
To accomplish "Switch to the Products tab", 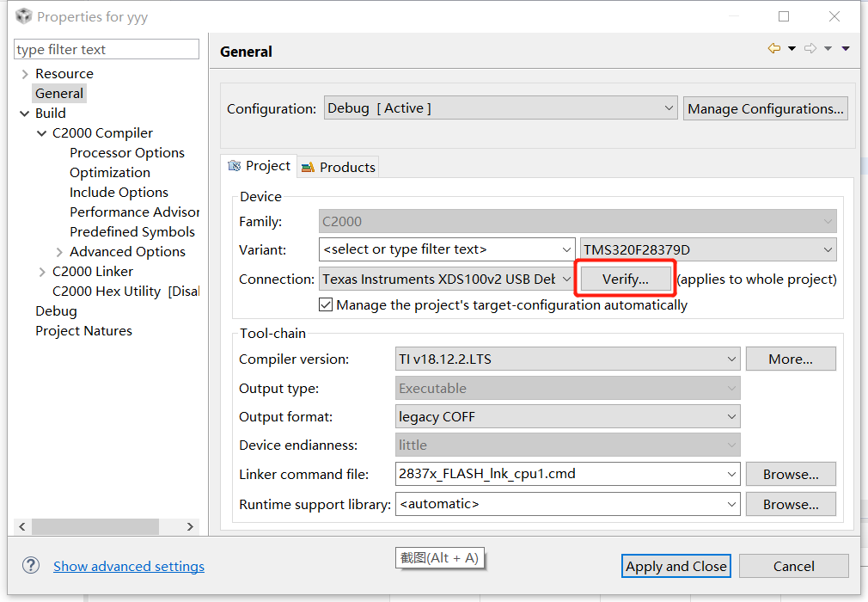I will pos(339,167).
